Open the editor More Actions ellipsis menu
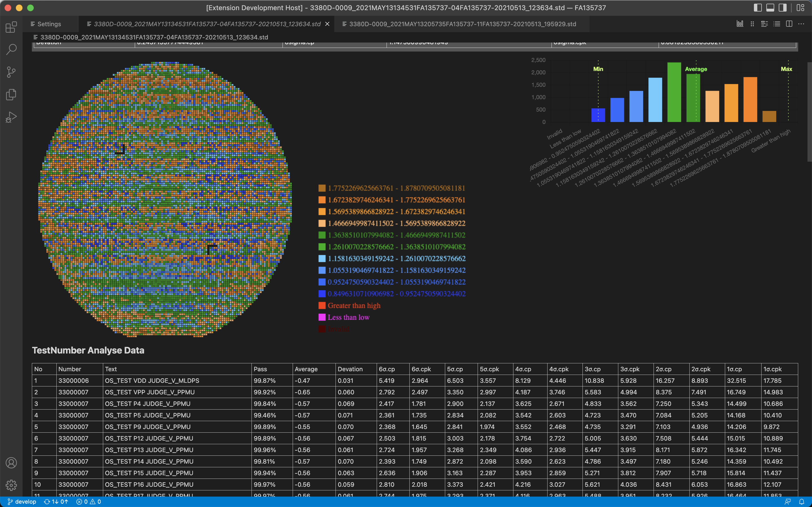 pos(801,24)
